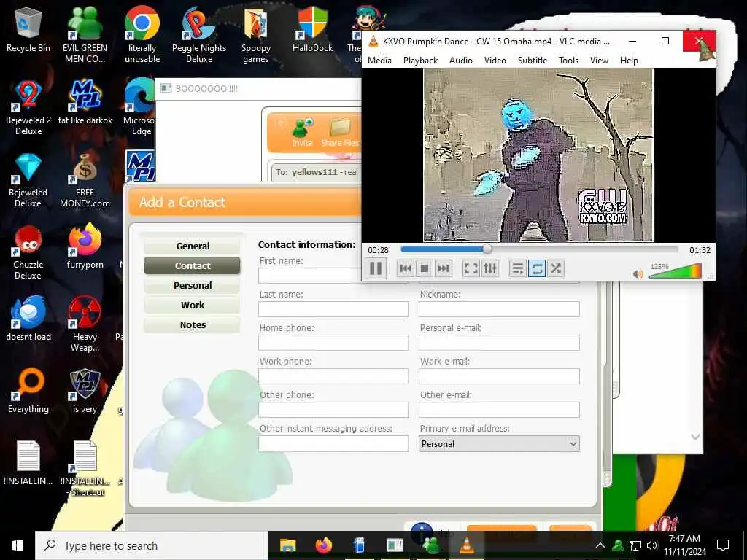
Task: Open the VLC Audio menu
Action: click(x=461, y=61)
